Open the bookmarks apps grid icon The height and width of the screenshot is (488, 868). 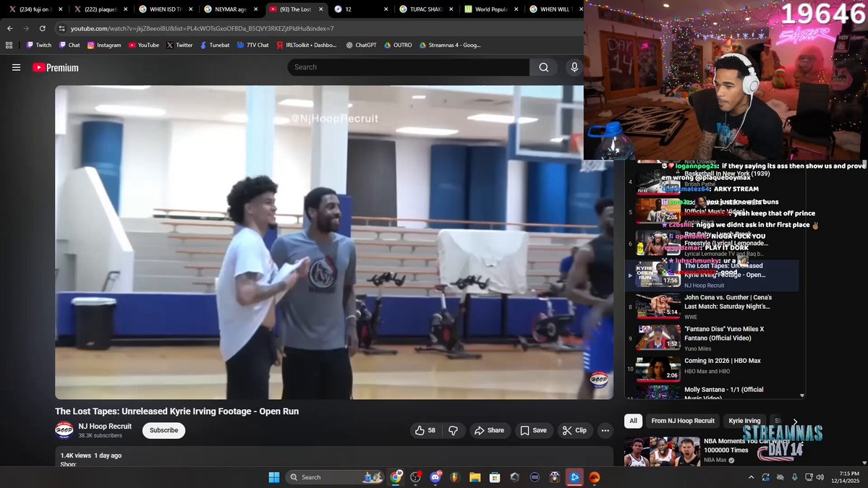click(9, 45)
